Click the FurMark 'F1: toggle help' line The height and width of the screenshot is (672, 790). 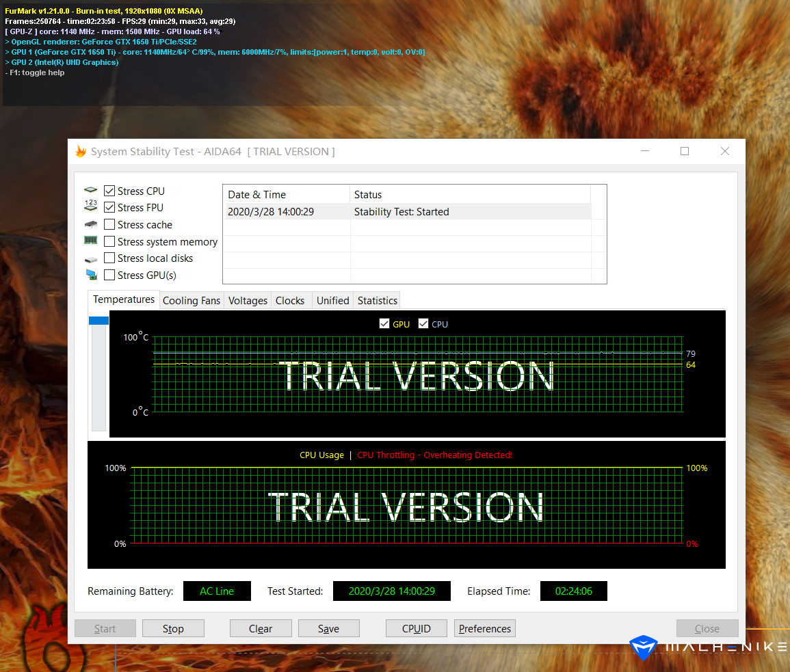35,72
